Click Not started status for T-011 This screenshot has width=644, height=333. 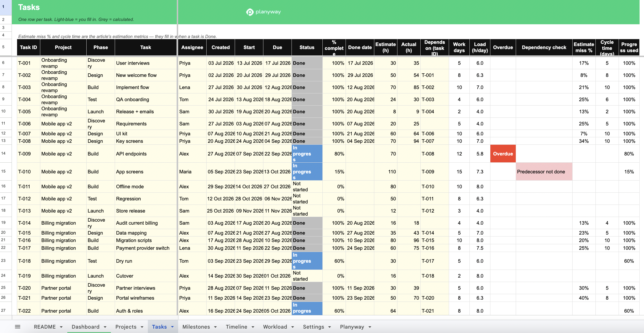(307, 187)
